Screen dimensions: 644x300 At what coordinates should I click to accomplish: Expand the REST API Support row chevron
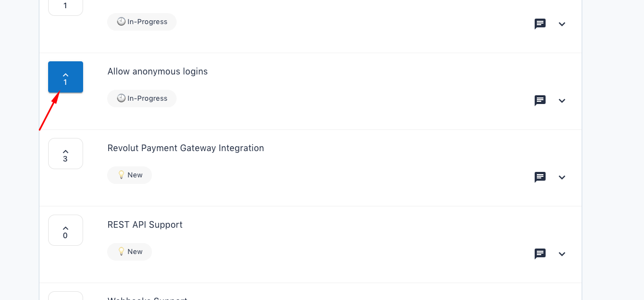[562, 254]
